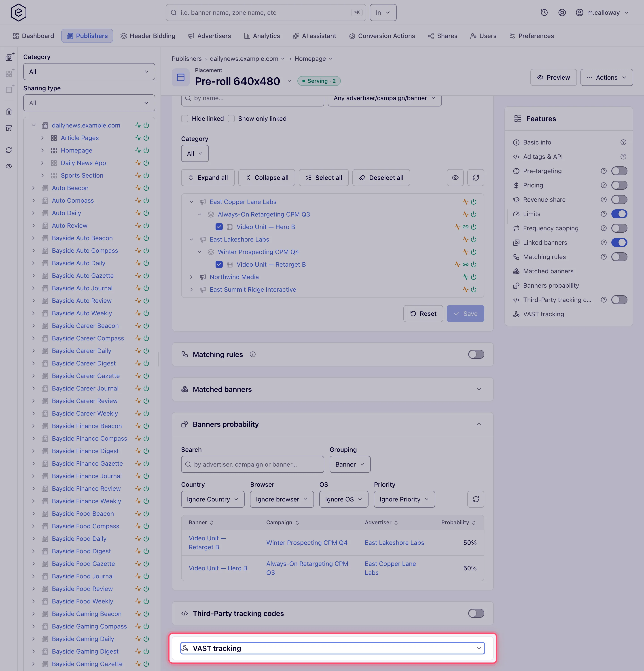Image resolution: width=644 pixels, height=671 pixels.
Task: Click the placement icon beside Pre-roll 640x480
Action: [x=181, y=77]
